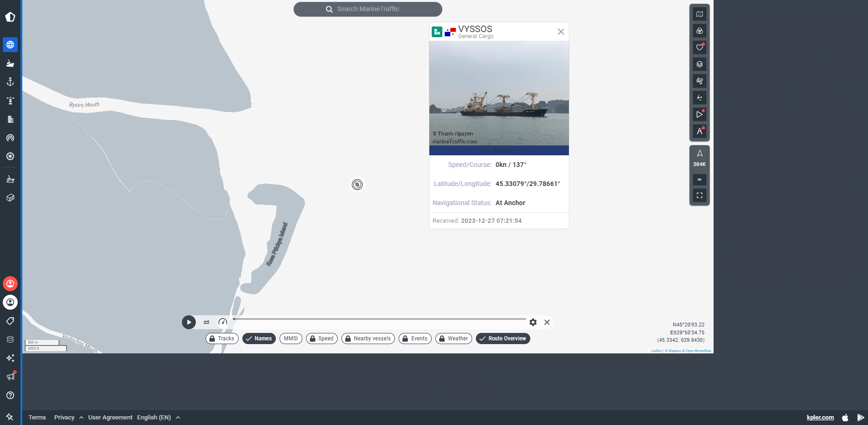Toggle the Names option off

pos(259,339)
